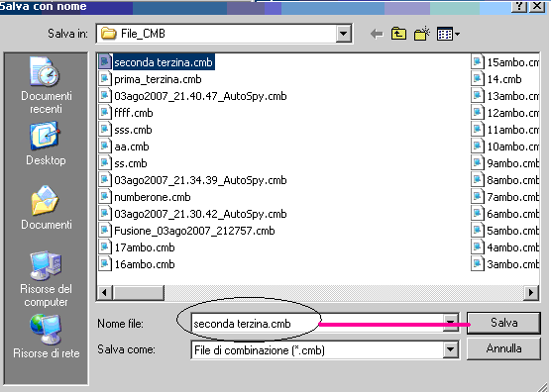Expand the Nome file dropdown arrow
Viewport: 551px width, 392px height.
(x=451, y=323)
